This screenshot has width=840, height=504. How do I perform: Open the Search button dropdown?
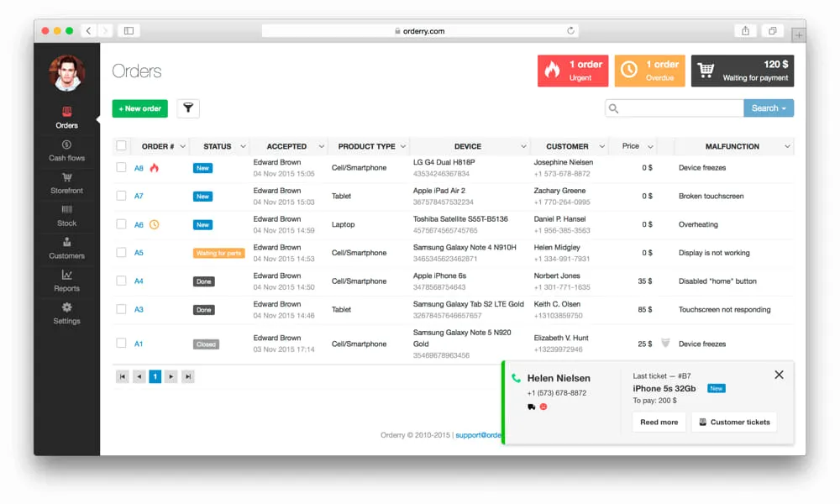tap(769, 108)
